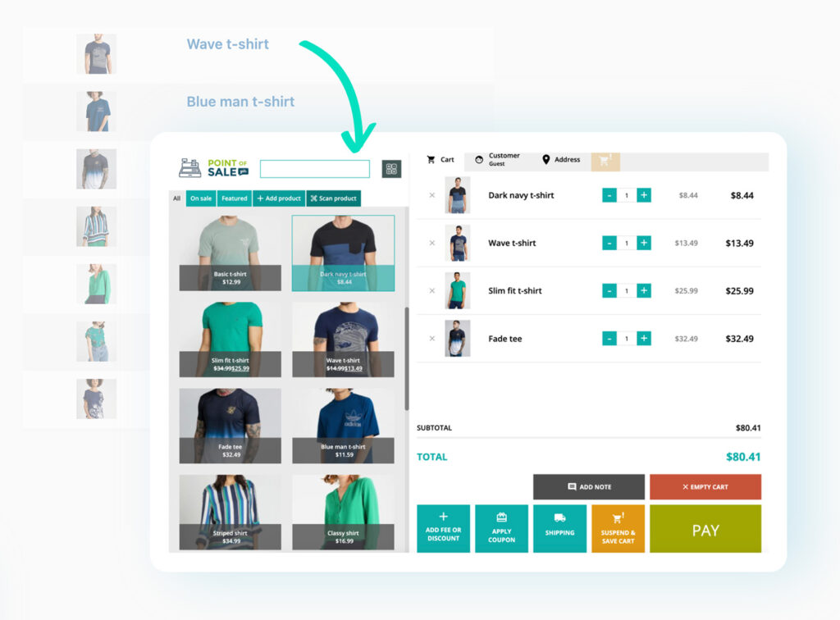Select the Dark navy t-shirt product tile
This screenshot has width=840, height=620.
click(x=343, y=253)
